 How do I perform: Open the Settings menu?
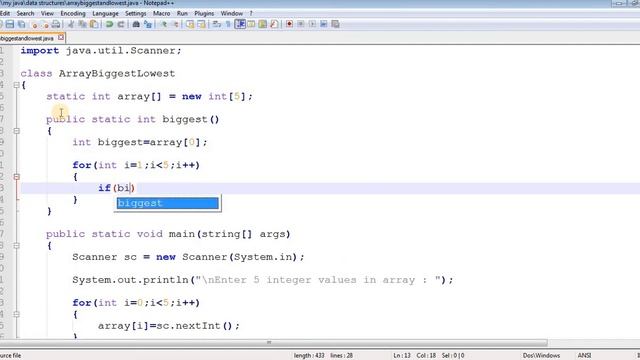136,13
